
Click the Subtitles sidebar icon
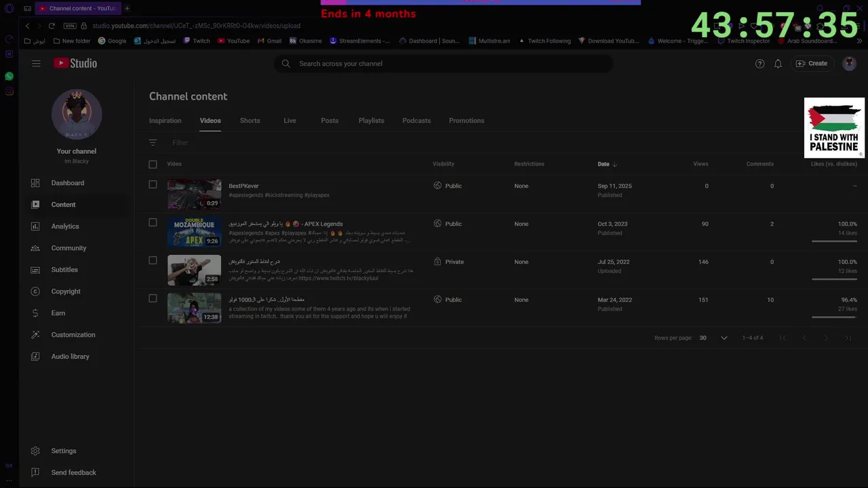click(x=35, y=270)
